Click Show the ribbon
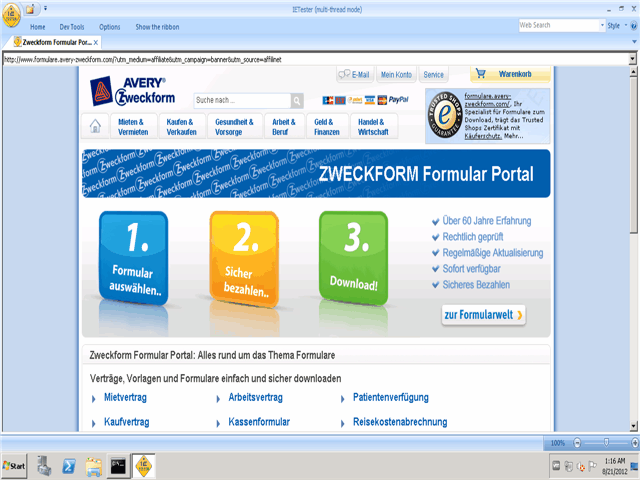 pos(157,27)
